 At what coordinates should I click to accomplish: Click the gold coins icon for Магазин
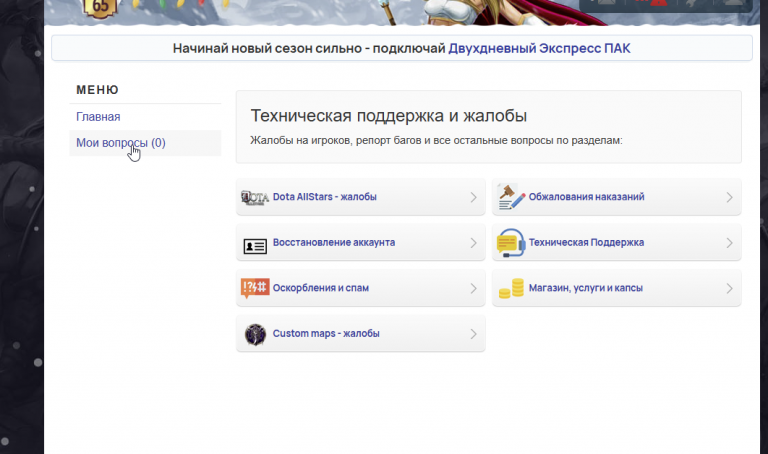click(x=511, y=288)
